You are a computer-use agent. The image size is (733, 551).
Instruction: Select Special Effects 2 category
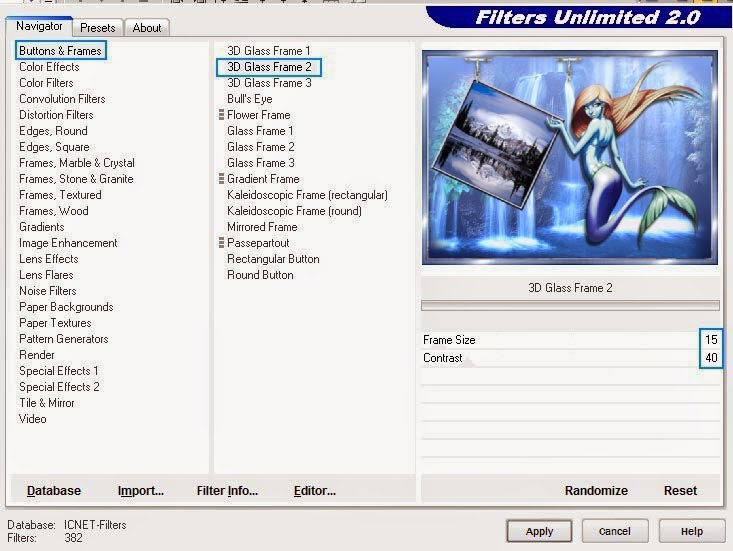[59, 386]
